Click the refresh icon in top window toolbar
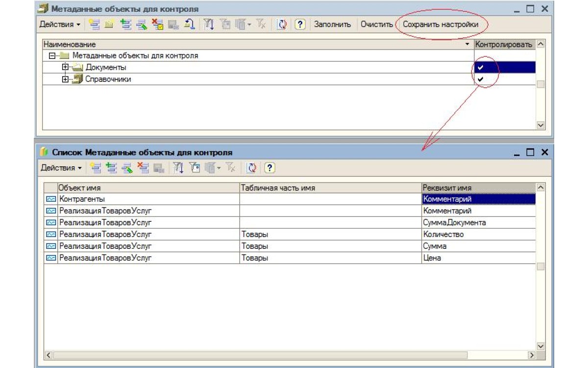This screenshot has height=368, width=588. click(281, 25)
